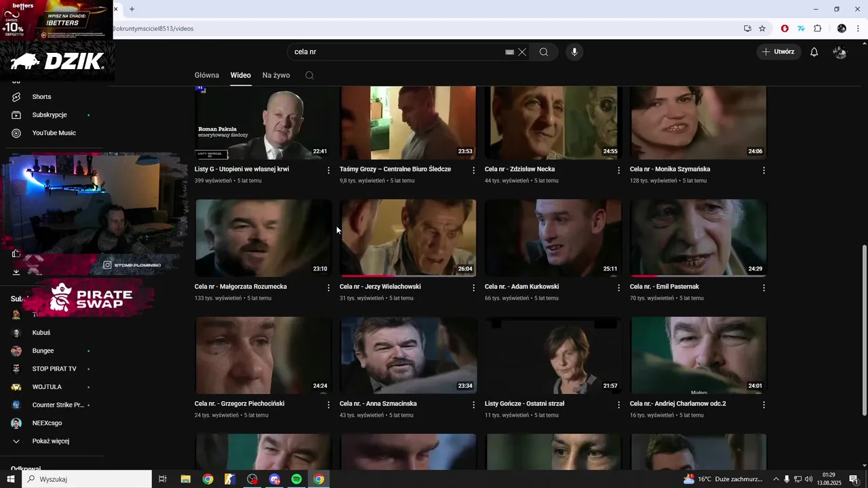Select the Wideo tab
The height and width of the screenshot is (488, 868).
(x=241, y=75)
